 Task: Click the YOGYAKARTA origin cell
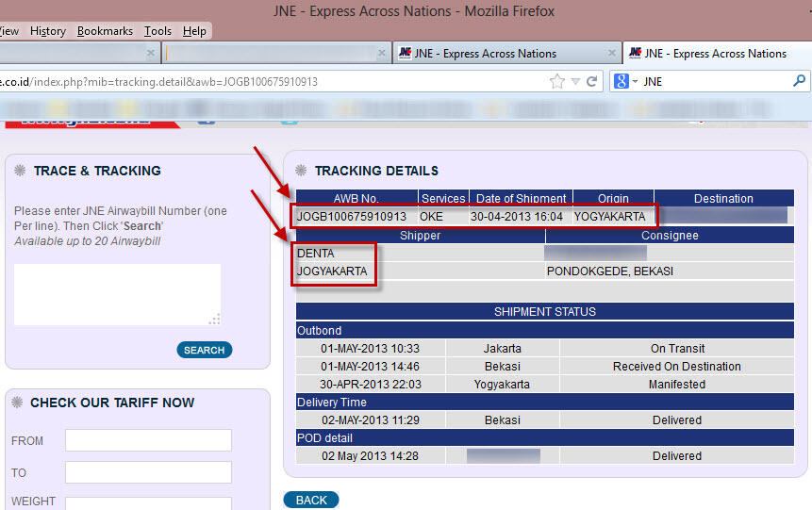pos(609,217)
